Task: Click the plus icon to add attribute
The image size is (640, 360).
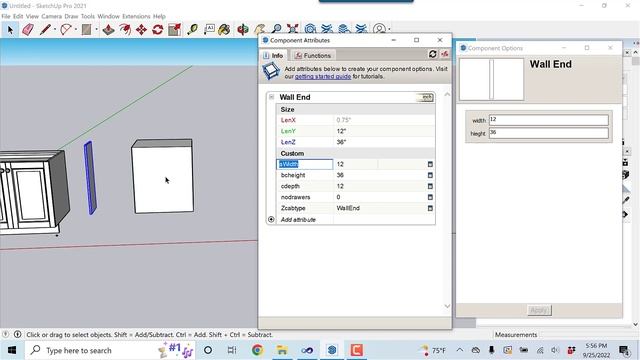Action: 271,220
